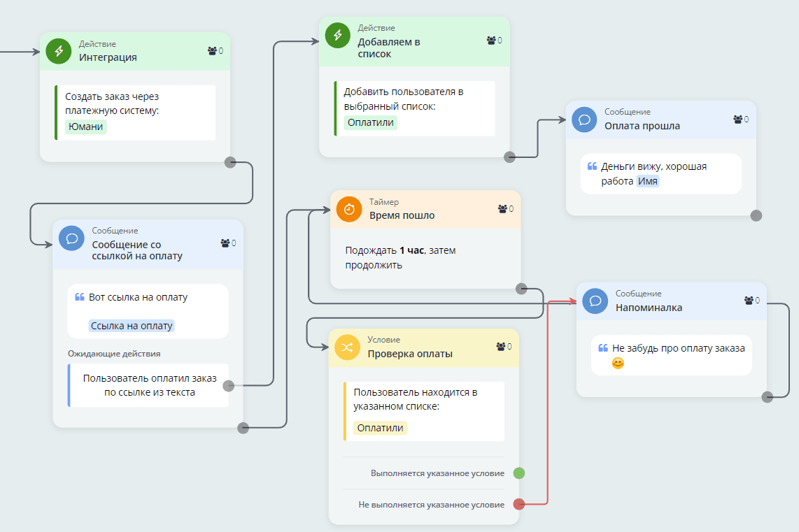Click the Не забудь про оплату заказа message text
The image size is (799, 532).
(x=678, y=348)
